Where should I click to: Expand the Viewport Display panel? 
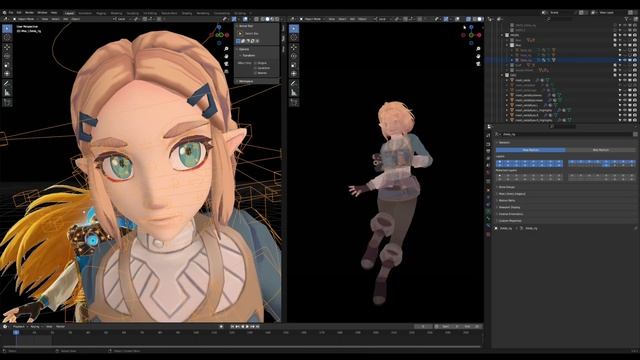pos(509,207)
